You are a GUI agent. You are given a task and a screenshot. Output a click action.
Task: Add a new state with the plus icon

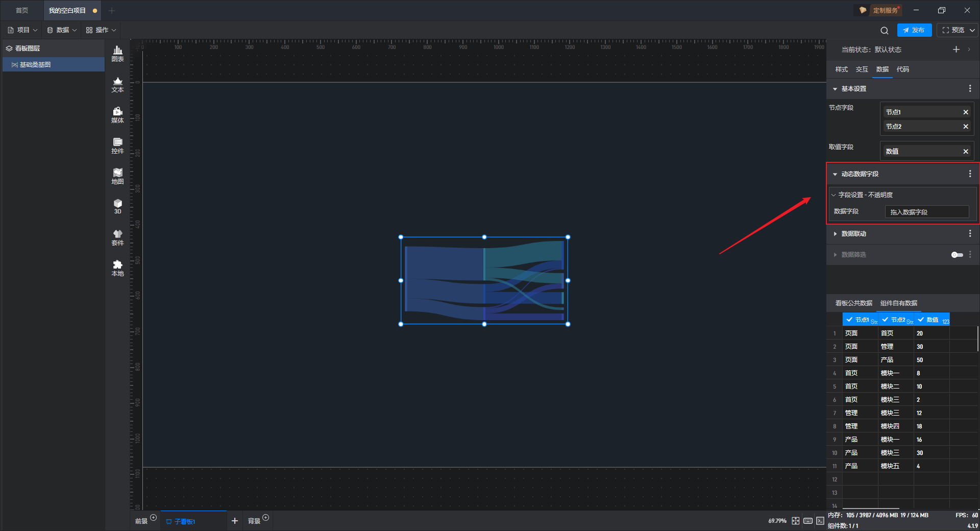(x=956, y=50)
